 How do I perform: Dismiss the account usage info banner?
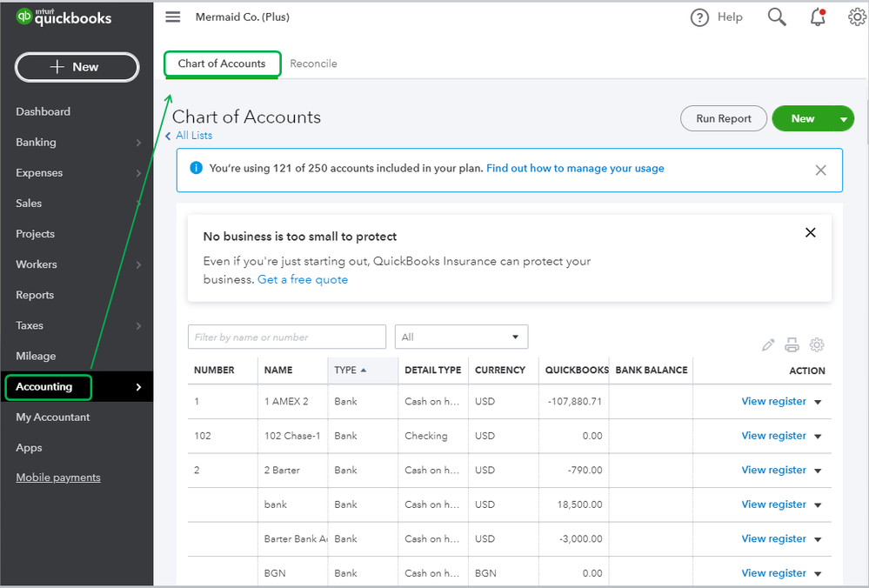coord(820,170)
